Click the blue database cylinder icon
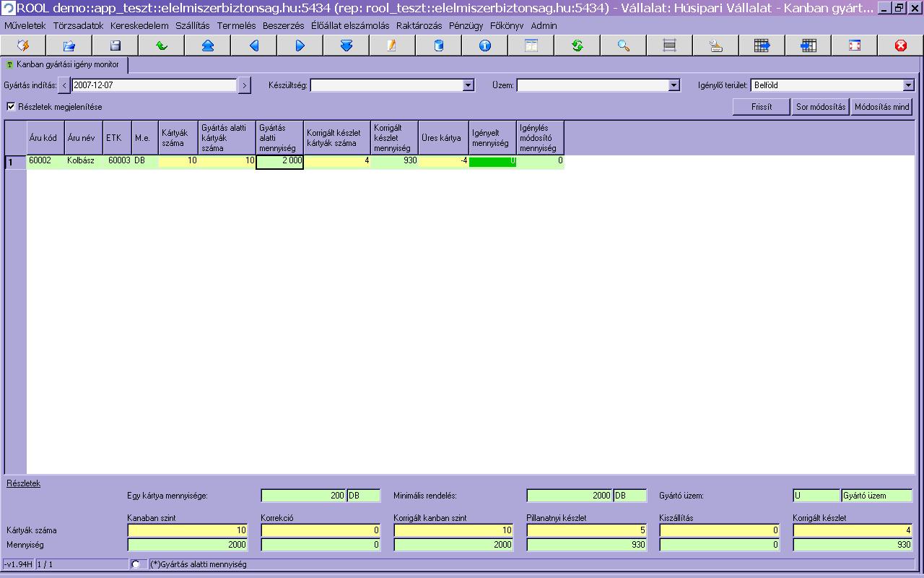The width and height of the screenshot is (924, 578). click(x=439, y=46)
